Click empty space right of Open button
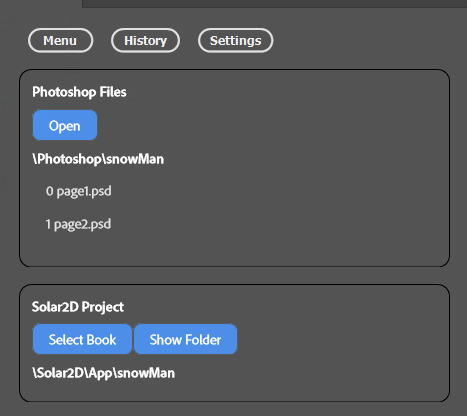Viewport: 467px width, 416px height. click(270, 125)
